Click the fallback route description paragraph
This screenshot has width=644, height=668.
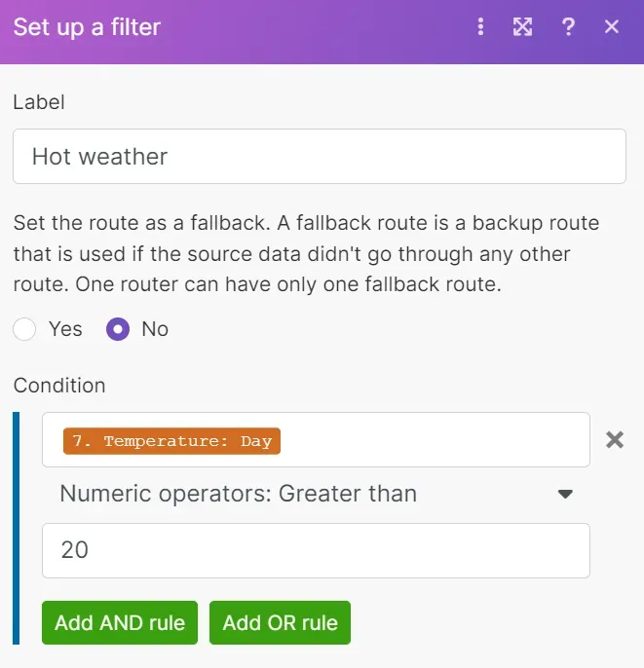point(306,253)
